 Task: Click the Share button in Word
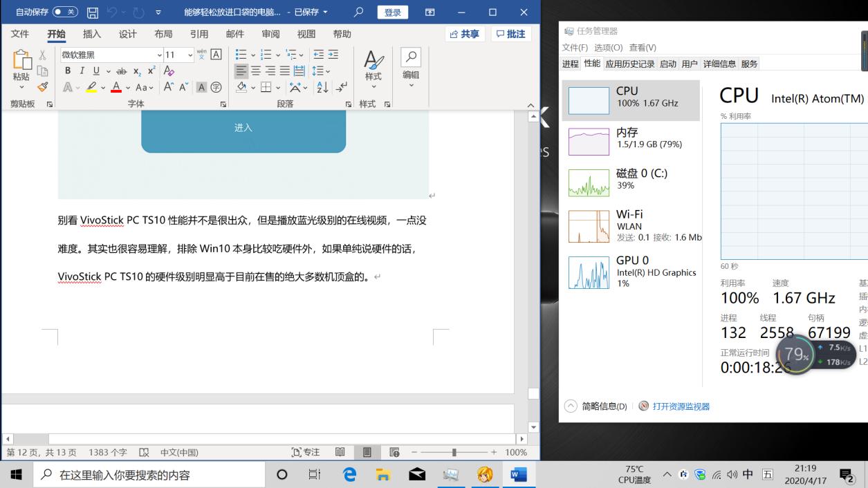pyautogui.click(x=464, y=34)
